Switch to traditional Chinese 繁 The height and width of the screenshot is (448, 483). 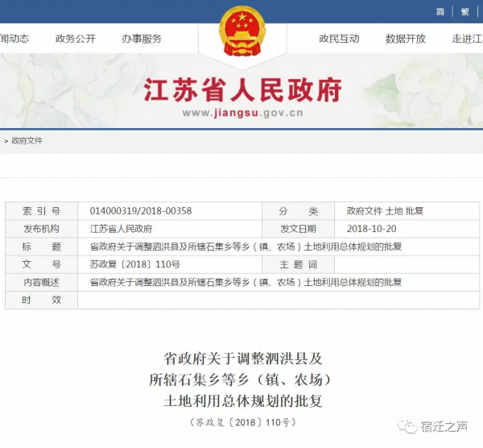click(465, 12)
